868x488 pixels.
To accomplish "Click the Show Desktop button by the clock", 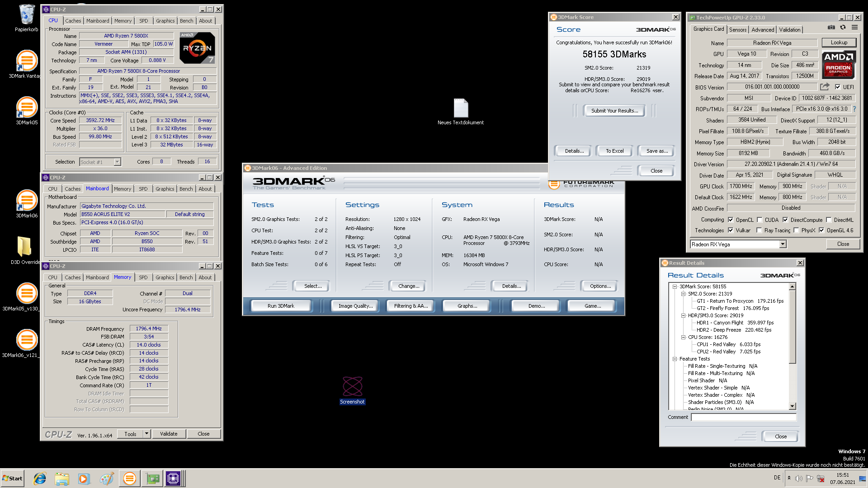I will coord(863,479).
